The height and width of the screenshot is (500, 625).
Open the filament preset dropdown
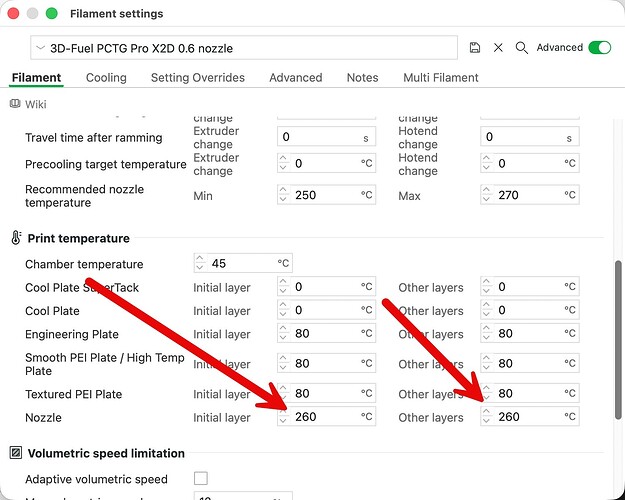click(x=244, y=48)
